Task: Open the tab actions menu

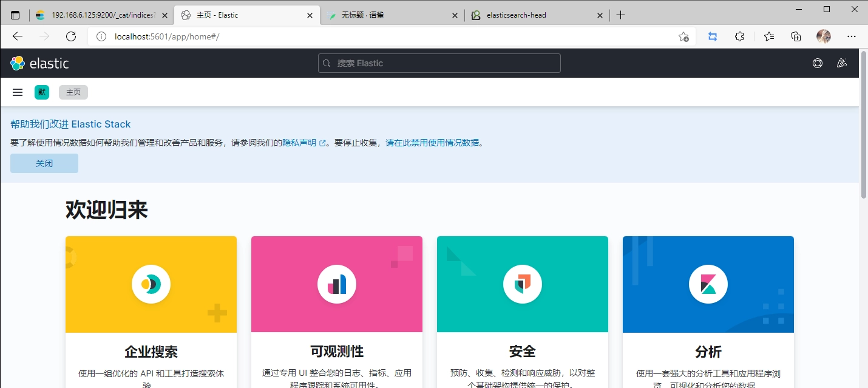Action: [x=15, y=15]
